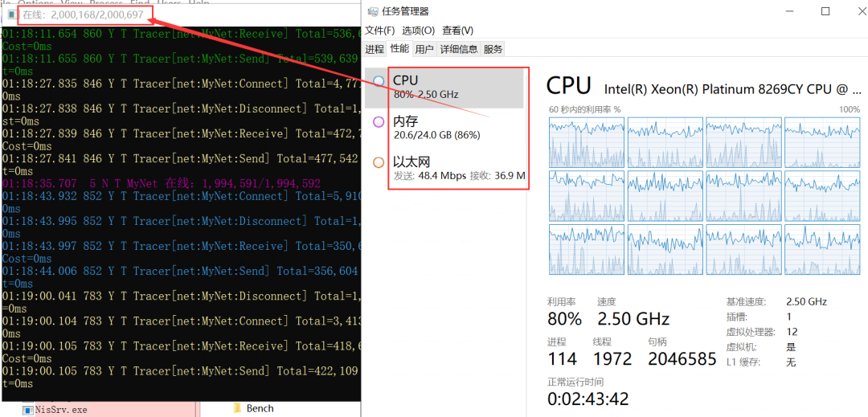
Task: Click the purple 内存 circle icon
Action: pyautogui.click(x=379, y=122)
